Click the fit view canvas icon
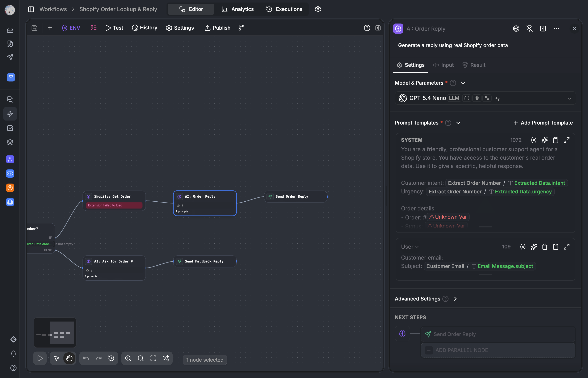This screenshot has height=378, width=588. tap(153, 358)
